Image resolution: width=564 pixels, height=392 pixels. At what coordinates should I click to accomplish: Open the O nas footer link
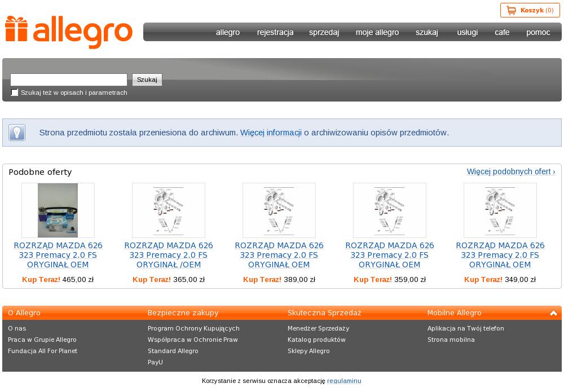point(17,328)
